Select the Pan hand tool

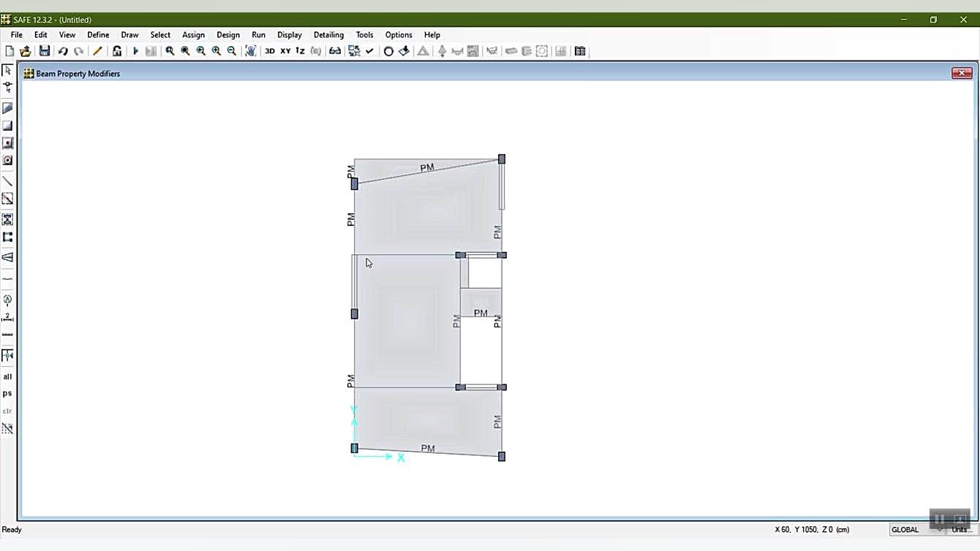click(x=251, y=51)
